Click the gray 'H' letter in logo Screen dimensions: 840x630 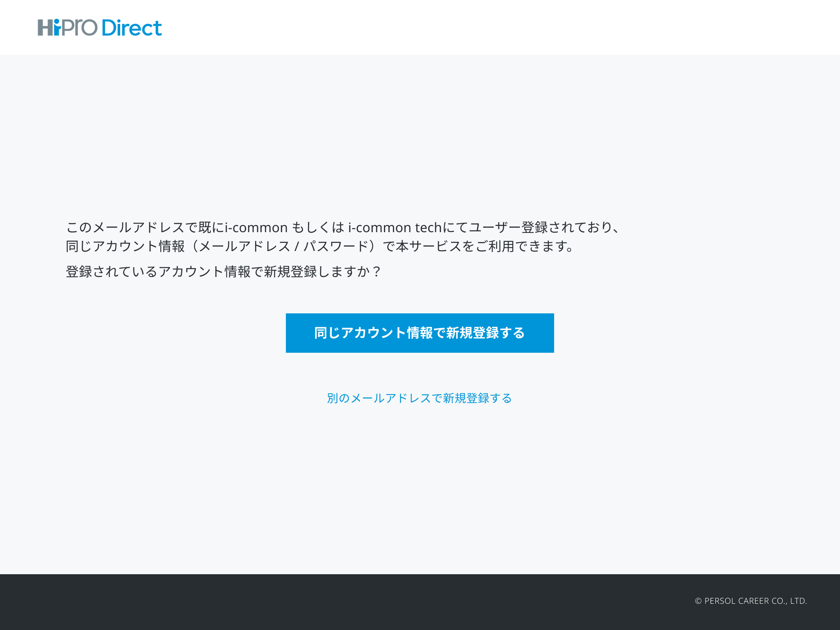45,27
